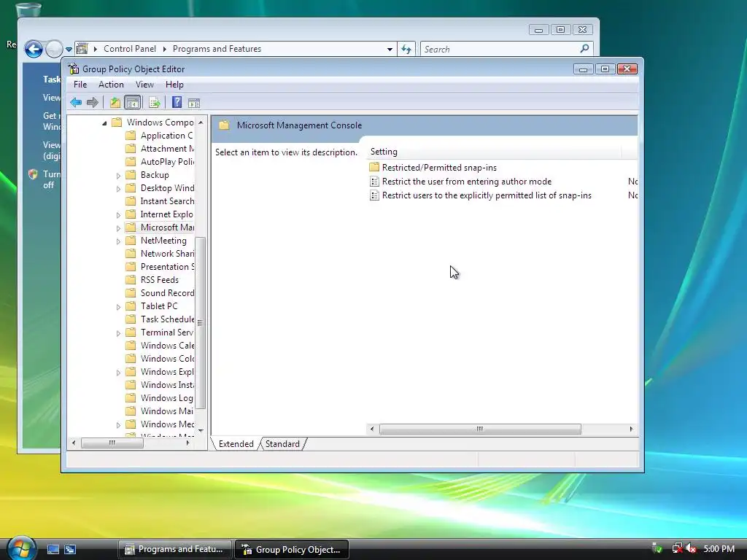Expand the Tablet PC tree node arrow
The height and width of the screenshot is (560, 747).
point(119,307)
